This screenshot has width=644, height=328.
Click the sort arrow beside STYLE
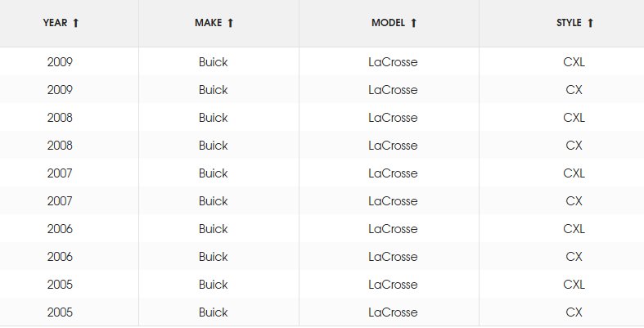pos(590,24)
